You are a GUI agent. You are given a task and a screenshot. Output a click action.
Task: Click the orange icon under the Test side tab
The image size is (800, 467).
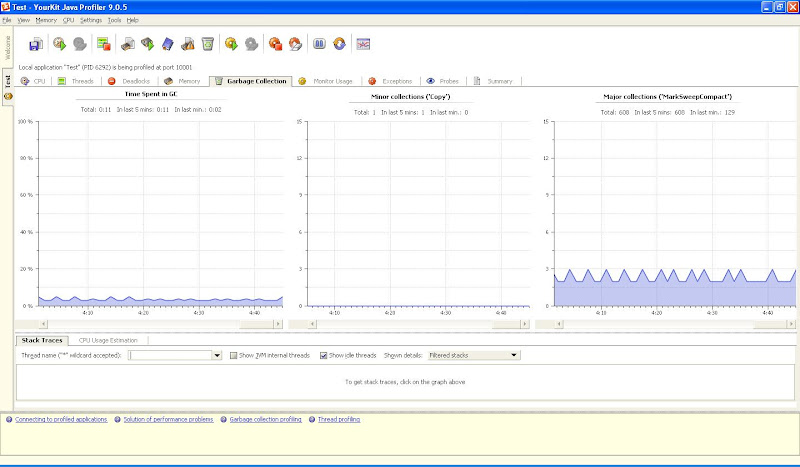[x=8, y=96]
